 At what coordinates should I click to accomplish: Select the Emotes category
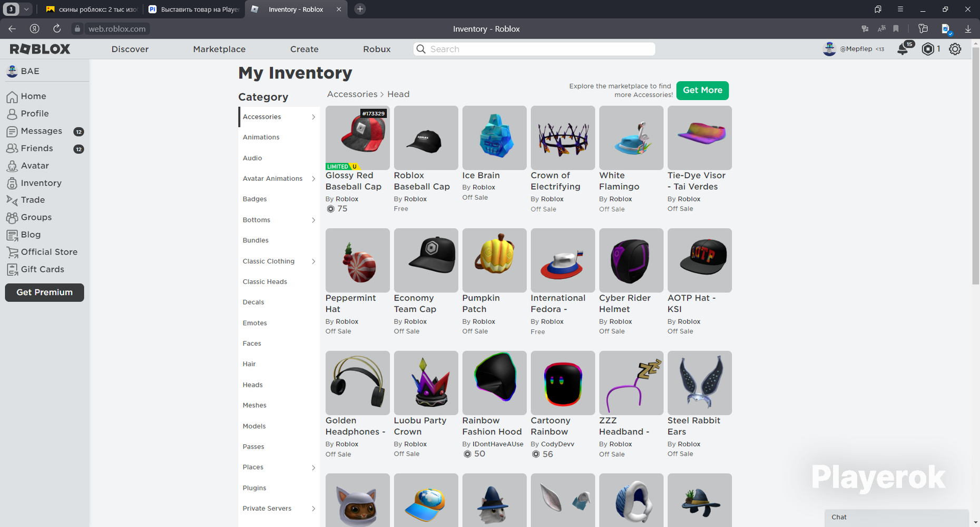coord(255,323)
